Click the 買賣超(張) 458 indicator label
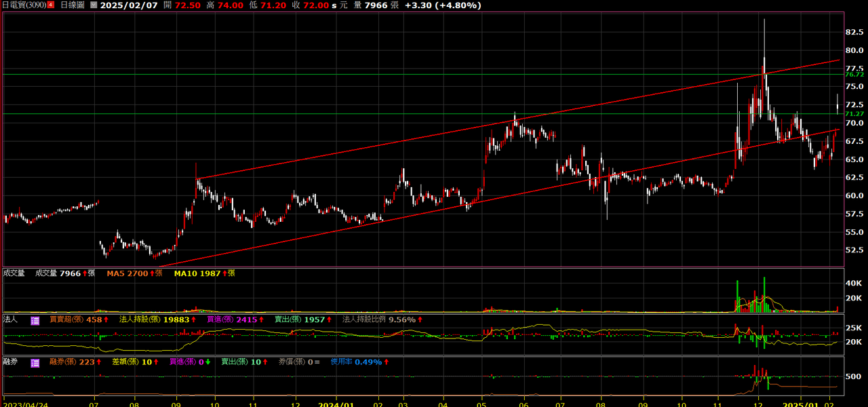The image size is (868, 407). point(80,319)
